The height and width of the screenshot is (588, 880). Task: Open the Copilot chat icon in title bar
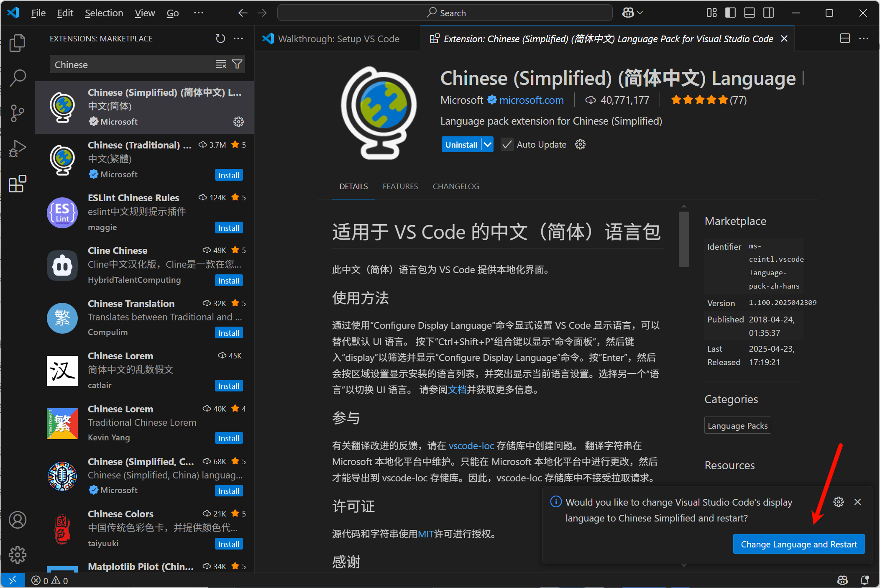click(x=628, y=13)
